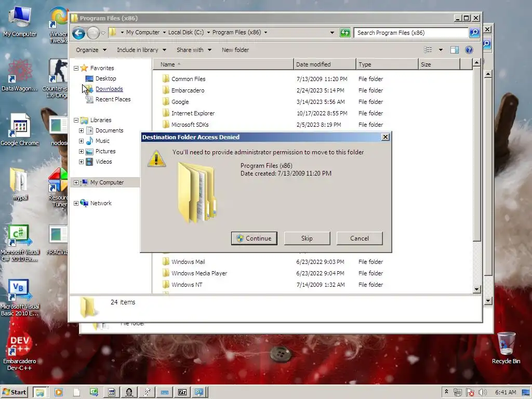Expand the Network tree node
This screenshot has height=399, width=532.
[x=76, y=203]
